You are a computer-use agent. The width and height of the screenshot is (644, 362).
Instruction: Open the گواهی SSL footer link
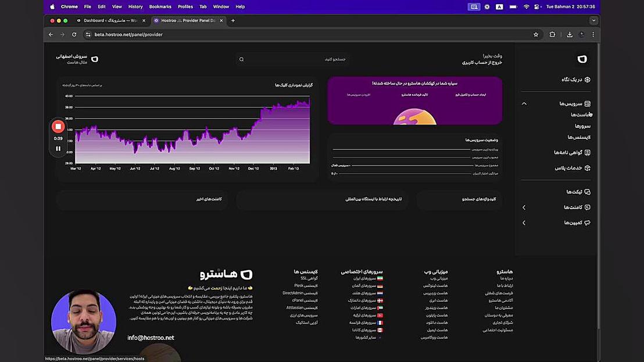point(309,278)
